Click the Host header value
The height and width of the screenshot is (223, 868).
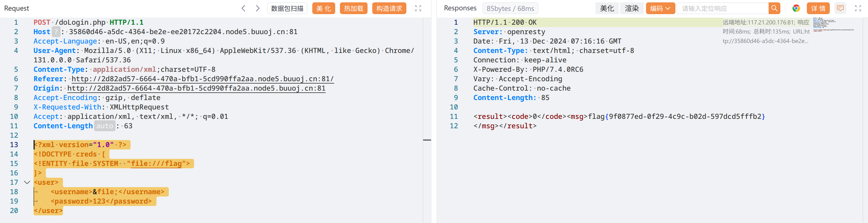point(183,32)
